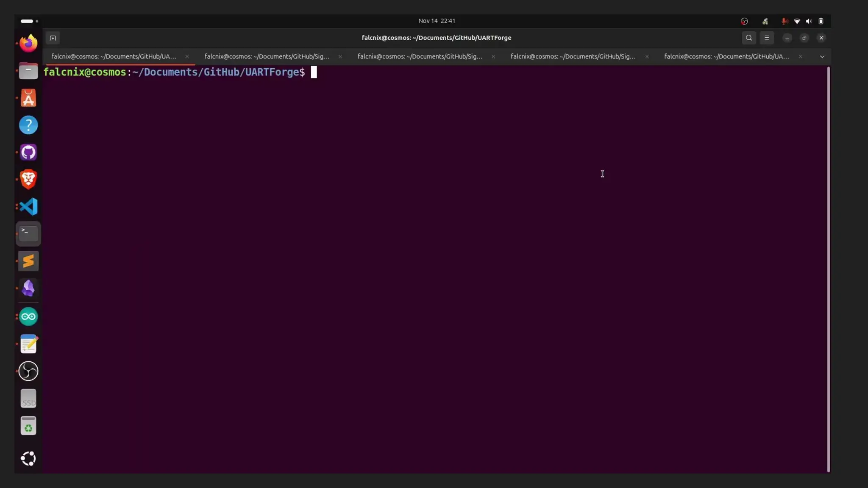Expand the tab list dropdown arrow
The image size is (868, 488).
[x=822, y=57]
